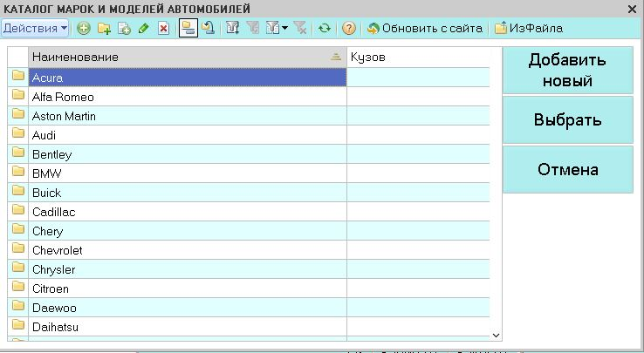Screen dimensions: 644x353
Task: Select the Cadillac row
Action: tap(249, 212)
